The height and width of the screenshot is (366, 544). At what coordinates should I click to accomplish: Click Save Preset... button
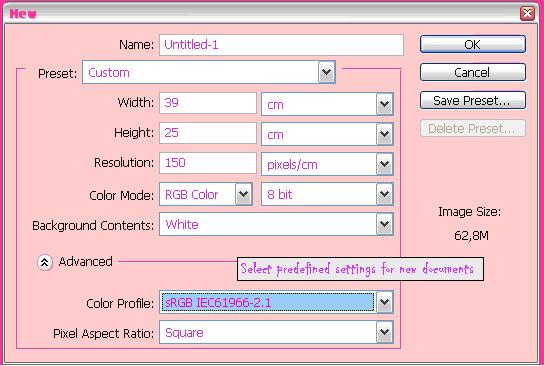[x=473, y=101]
